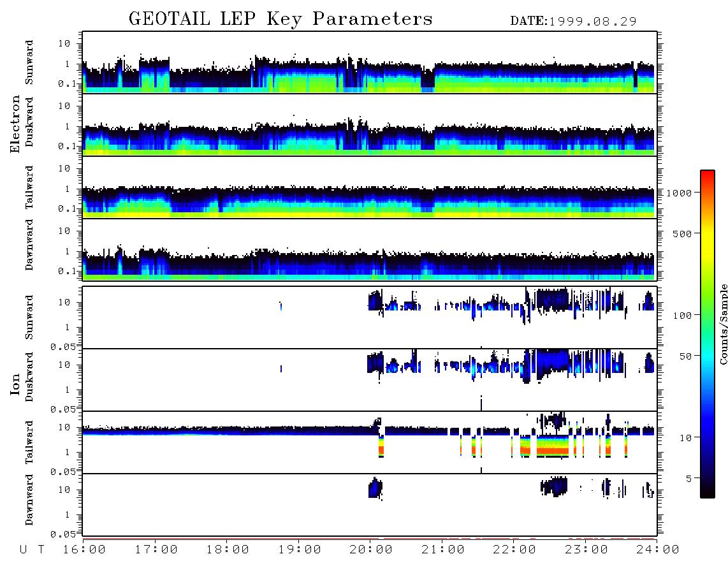Click the "0.05" tick of Ion Sunward panel
Image resolution: width=728 pixels, height=561 pixels.
click(63, 346)
